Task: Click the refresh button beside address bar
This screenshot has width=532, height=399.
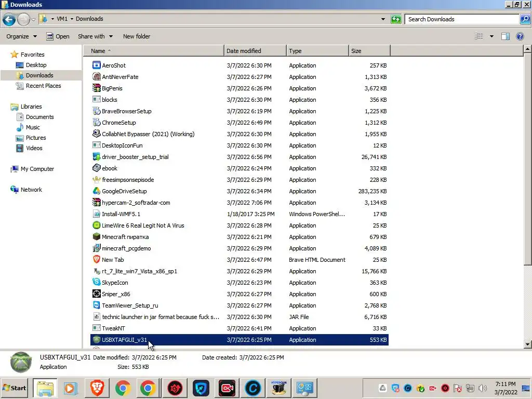Action: pos(395,19)
